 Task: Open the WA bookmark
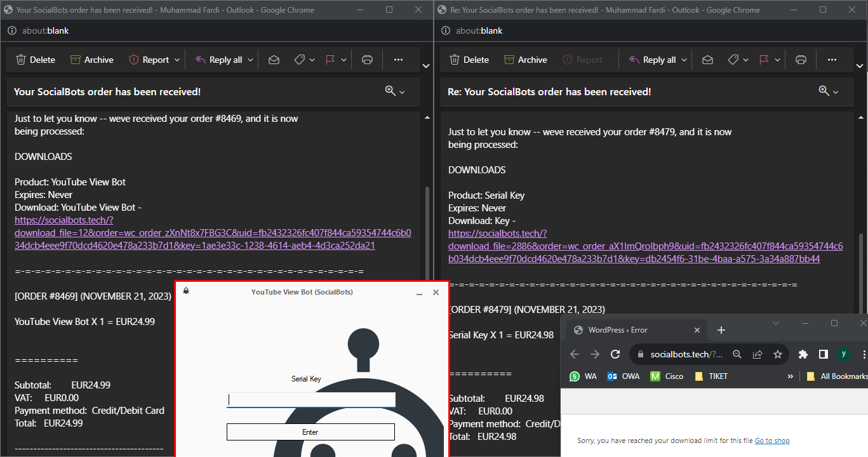583,376
